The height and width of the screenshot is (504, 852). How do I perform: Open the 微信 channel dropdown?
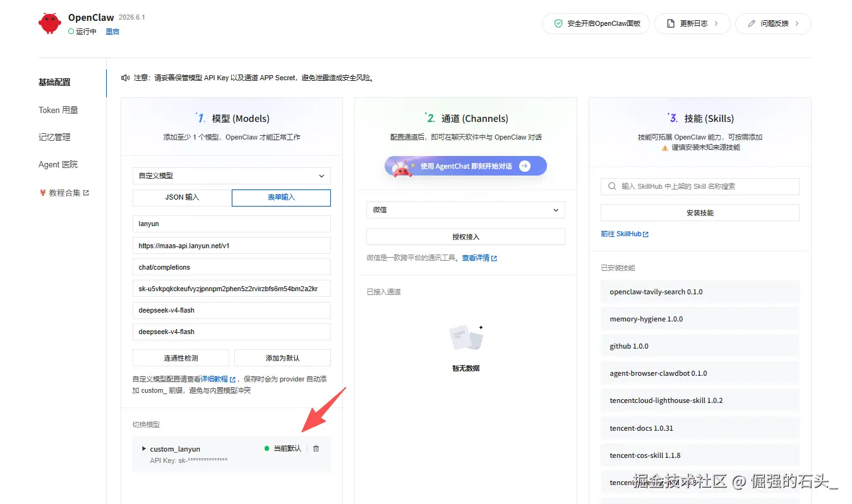coord(466,210)
